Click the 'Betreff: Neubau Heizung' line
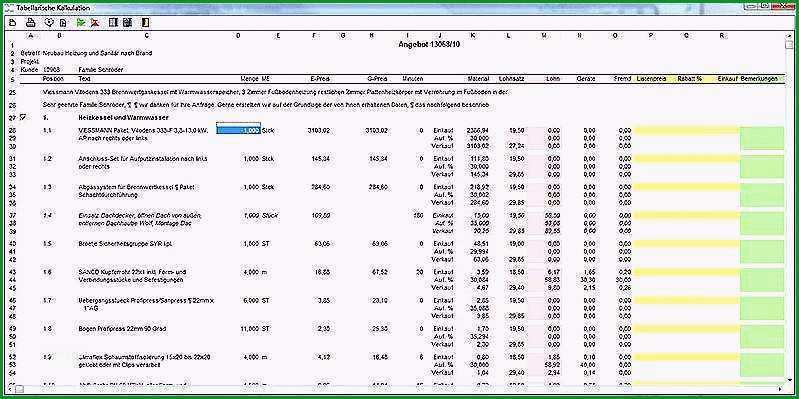The image size is (799, 399). [x=86, y=52]
